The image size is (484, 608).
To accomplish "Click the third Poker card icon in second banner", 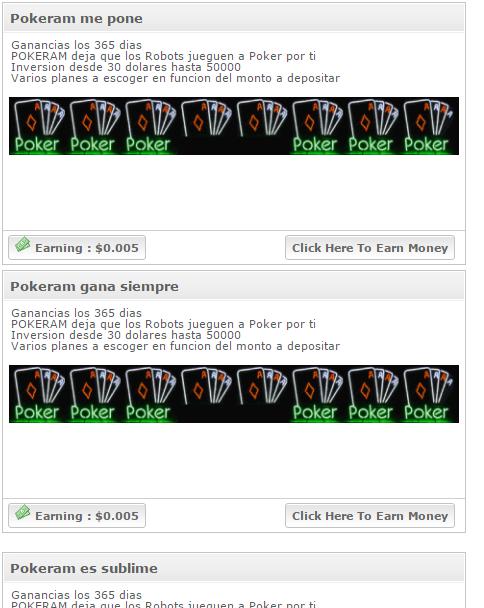I will pyautogui.click(x=150, y=394).
